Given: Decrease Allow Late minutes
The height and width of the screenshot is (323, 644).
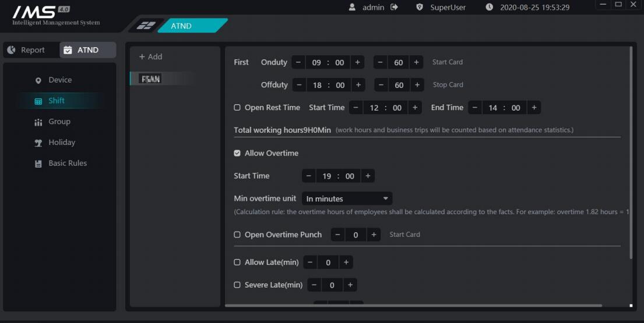Looking at the screenshot, I should (x=310, y=262).
